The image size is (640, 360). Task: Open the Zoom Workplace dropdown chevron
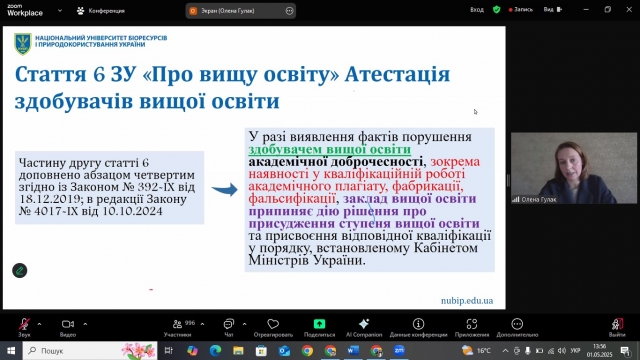[60, 11]
